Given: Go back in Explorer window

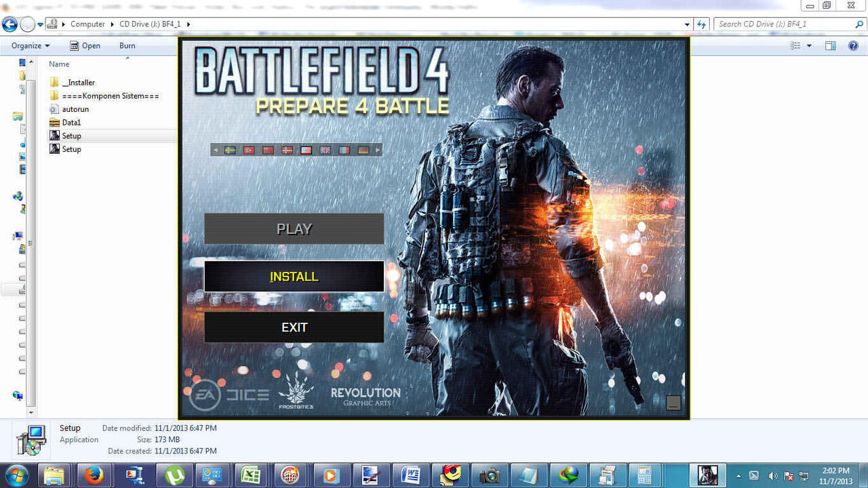Looking at the screenshot, I should (9, 24).
